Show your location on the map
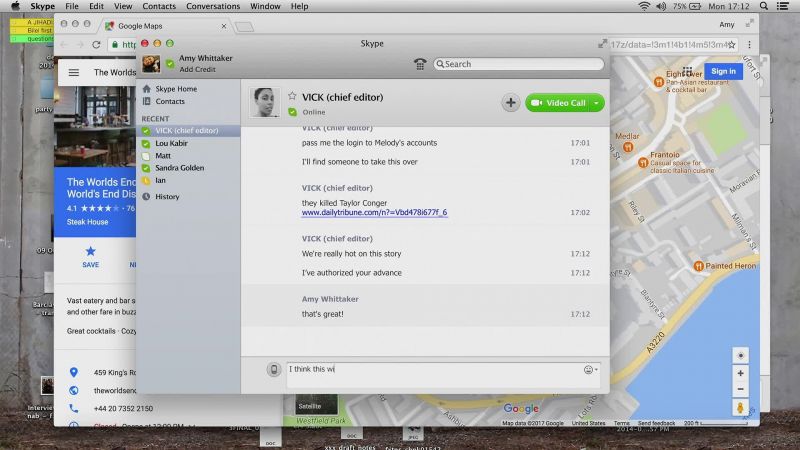 (740, 355)
